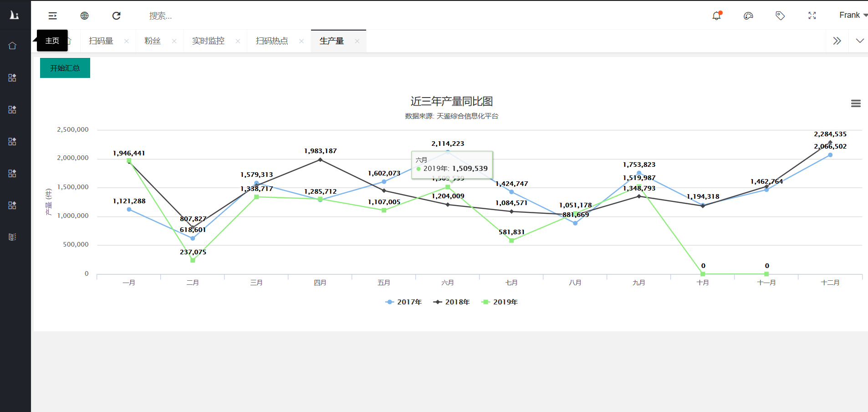868x412 pixels.
Task: Toggle the 2017年 legend series
Action: click(404, 302)
